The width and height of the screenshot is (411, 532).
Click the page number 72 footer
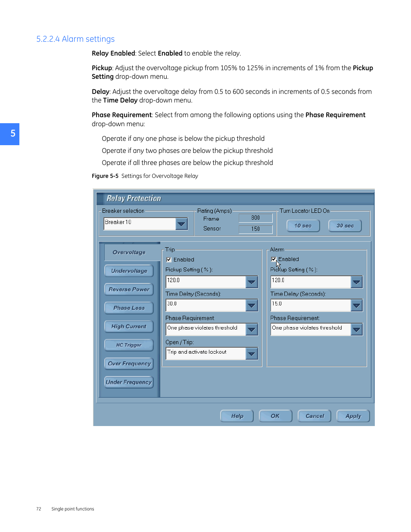[x=39, y=509]
